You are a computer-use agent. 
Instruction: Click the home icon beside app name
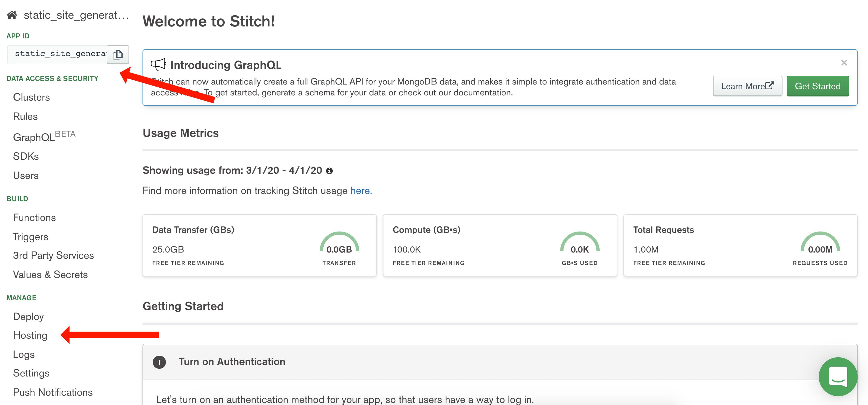click(12, 15)
